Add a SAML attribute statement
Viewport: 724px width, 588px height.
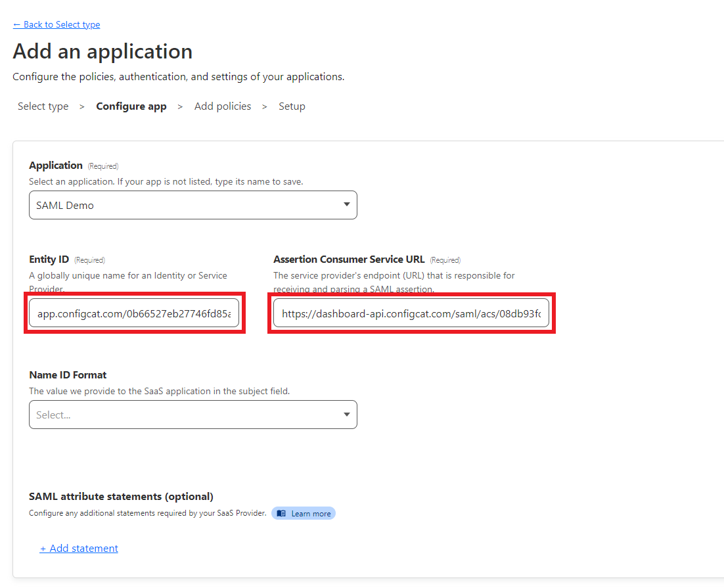79,548
